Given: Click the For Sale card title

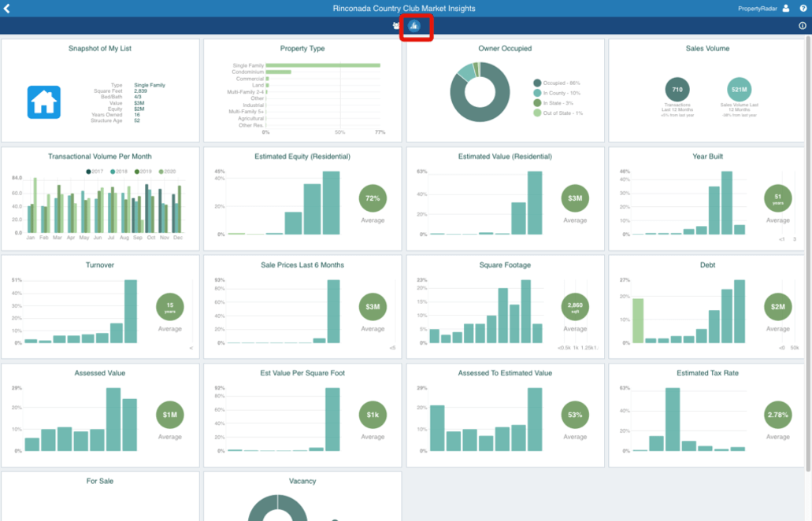Looking at the screenshot, I should pyautogui.click(x=100, y=481).
